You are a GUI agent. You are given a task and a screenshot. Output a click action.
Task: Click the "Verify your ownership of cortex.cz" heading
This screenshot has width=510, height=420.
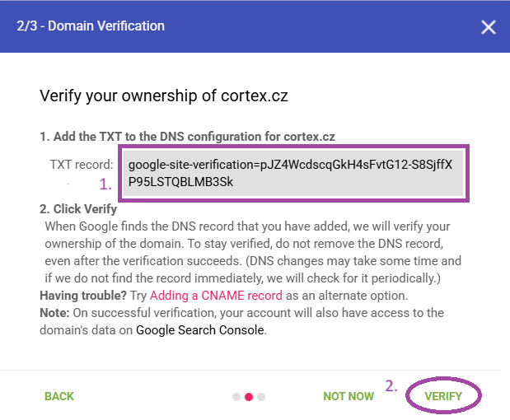point(164,96)
